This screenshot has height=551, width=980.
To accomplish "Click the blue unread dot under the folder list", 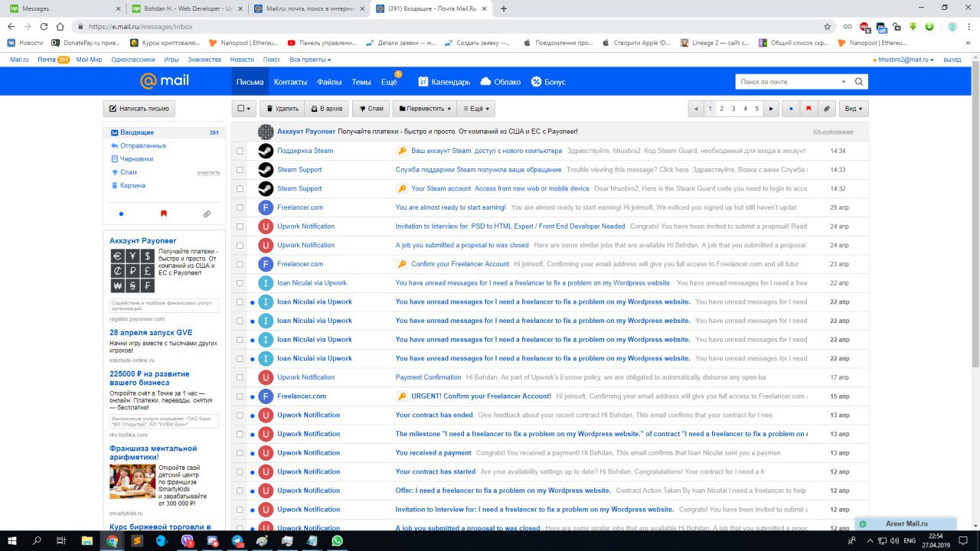I will pos(121,214).
